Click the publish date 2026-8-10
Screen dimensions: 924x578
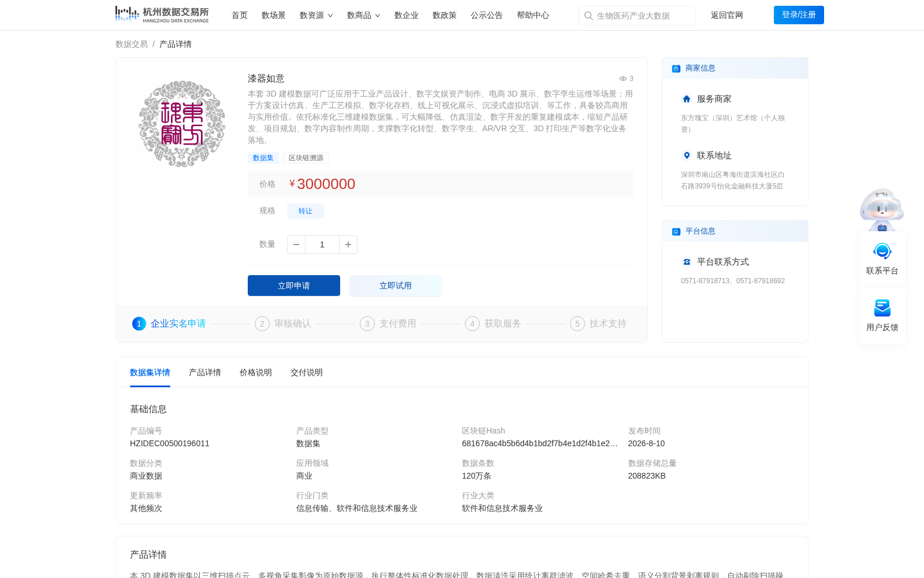[x=646, y=444]
